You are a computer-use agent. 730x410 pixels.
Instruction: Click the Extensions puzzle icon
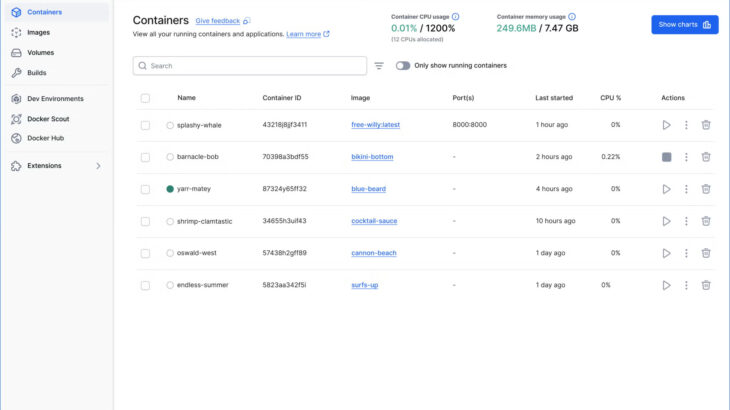click(16, 166)
